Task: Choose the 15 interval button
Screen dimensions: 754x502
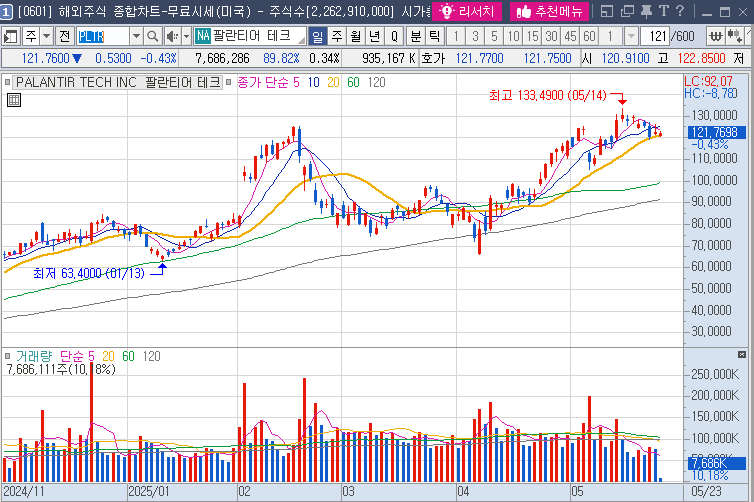Action: pos(532,36)
